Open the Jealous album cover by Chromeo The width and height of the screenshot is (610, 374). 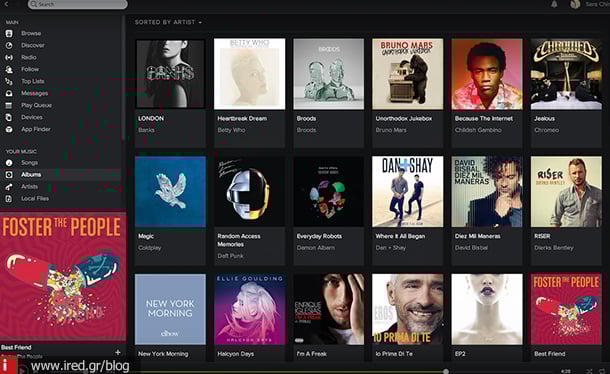[566, 74]
